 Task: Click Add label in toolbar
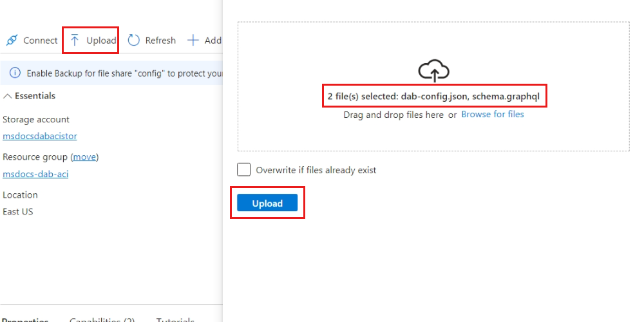point(213,40)
